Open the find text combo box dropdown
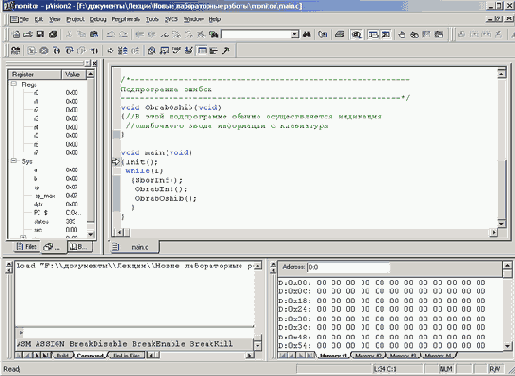 295,34
